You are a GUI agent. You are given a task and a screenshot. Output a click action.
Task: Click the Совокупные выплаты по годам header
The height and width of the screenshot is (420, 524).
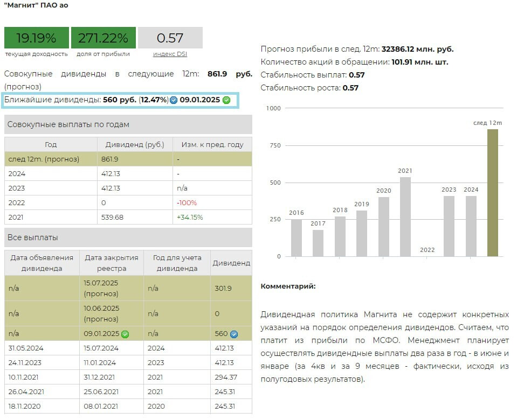(128, 124)
